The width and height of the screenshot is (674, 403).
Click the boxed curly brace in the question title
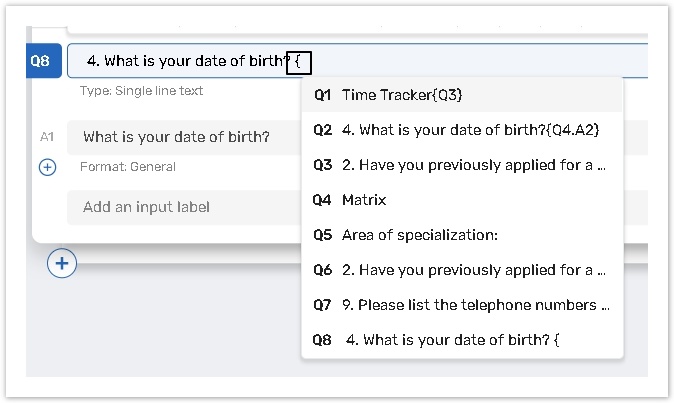[299, 62]
